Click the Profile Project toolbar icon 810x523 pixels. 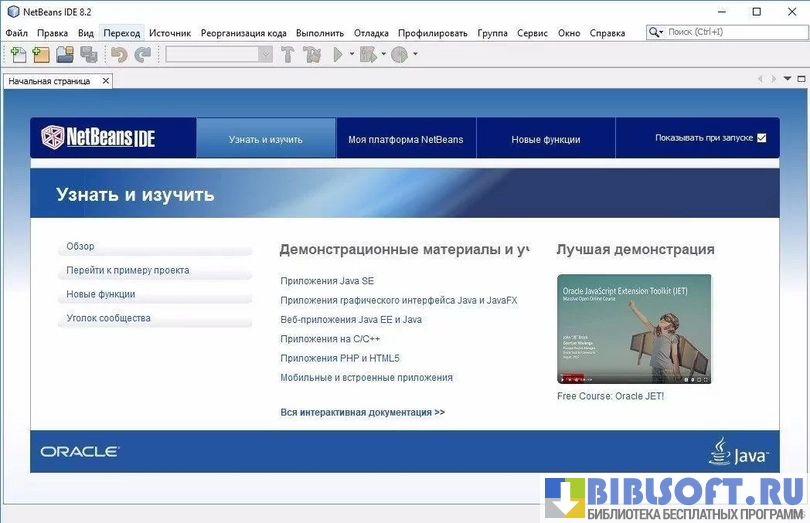coord(399,55)
